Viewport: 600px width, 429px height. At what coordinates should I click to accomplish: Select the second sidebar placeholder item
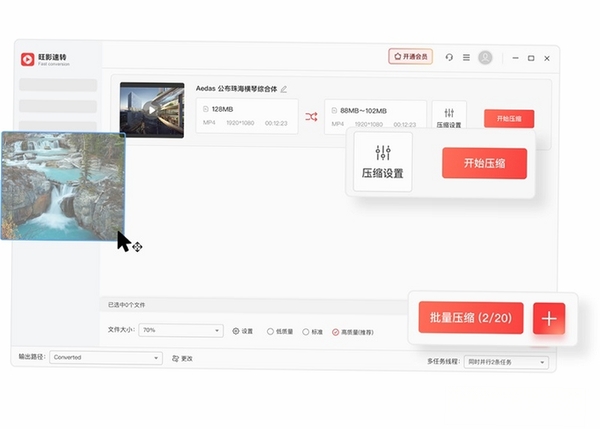pyautogui.click(x=58, y=106)
